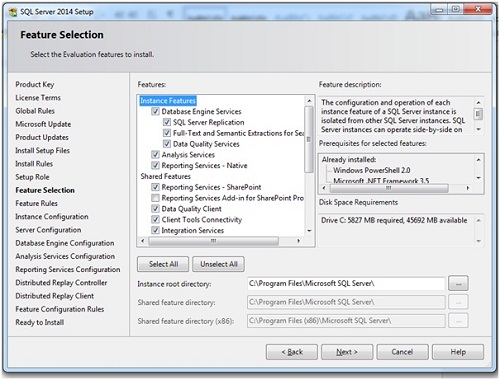Select Install Setup Files step
Screen dimensions: 500x380
[42, 151]
